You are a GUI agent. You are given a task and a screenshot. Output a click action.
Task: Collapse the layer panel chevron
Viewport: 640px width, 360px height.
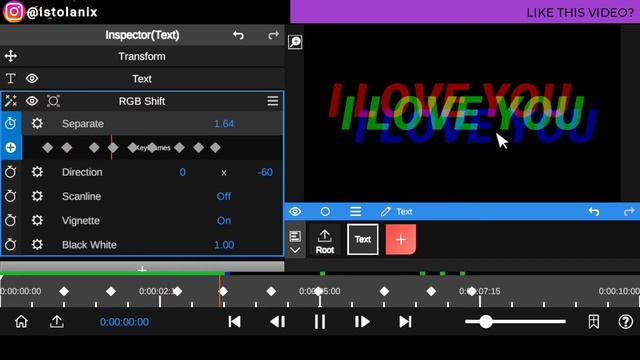[x=295, y=250]
